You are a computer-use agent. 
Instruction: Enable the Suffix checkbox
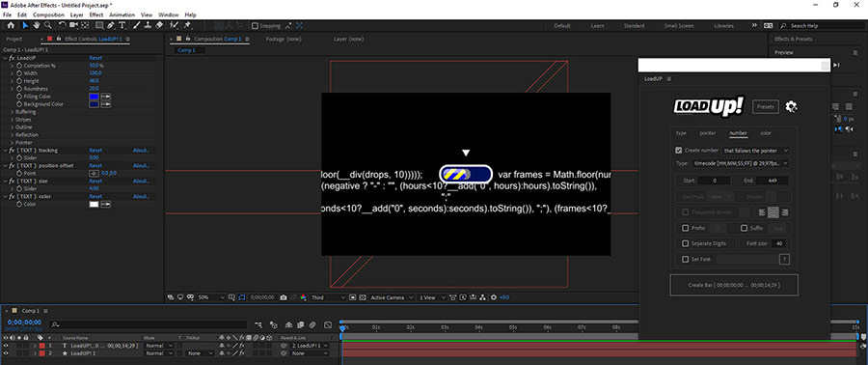[x=744, y=228]
